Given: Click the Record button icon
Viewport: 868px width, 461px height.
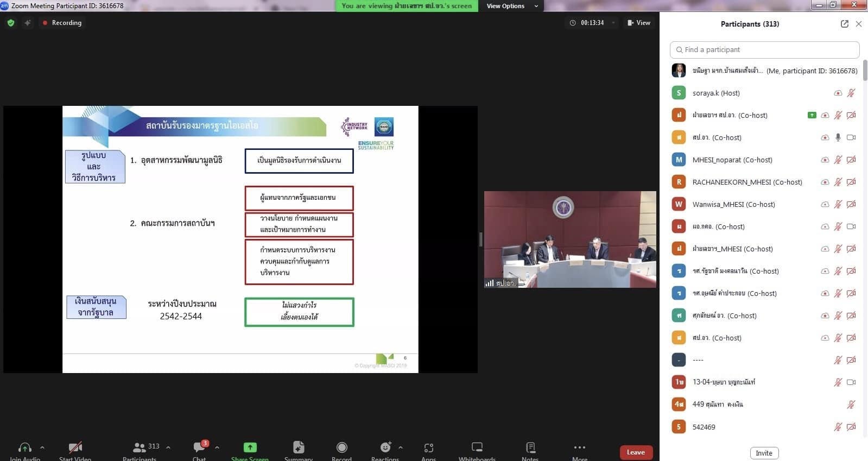Looking at the screenshot, I should click(x=341, y=447).
